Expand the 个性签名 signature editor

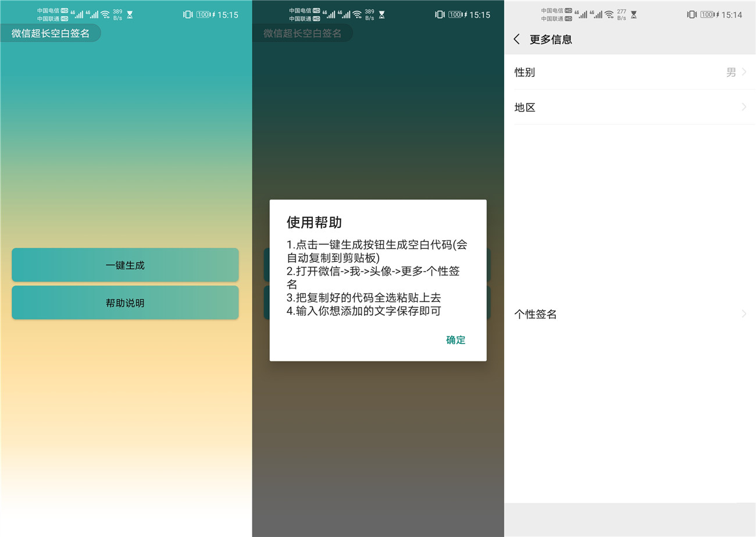(x=744, y=314)
